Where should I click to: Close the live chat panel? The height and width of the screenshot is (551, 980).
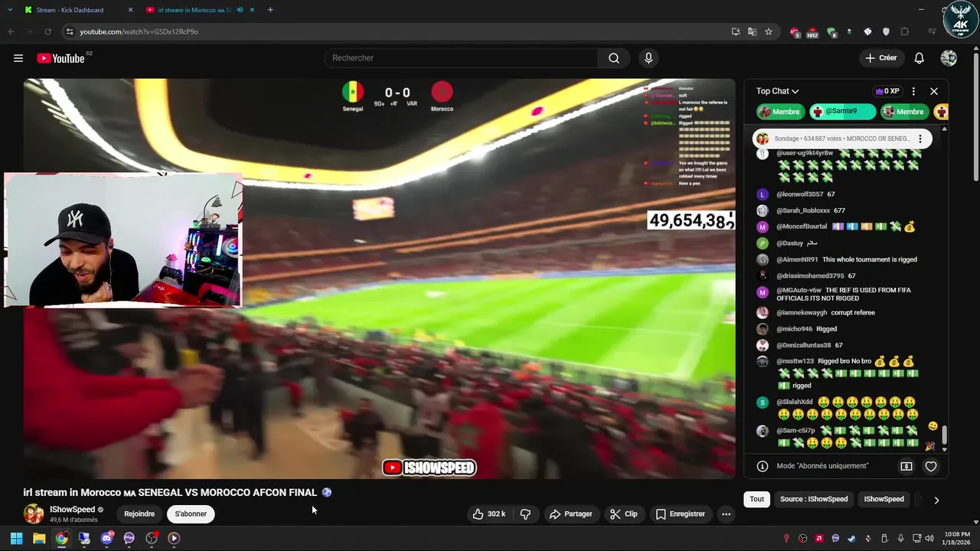pyautogui.click(x=934, y=91)
